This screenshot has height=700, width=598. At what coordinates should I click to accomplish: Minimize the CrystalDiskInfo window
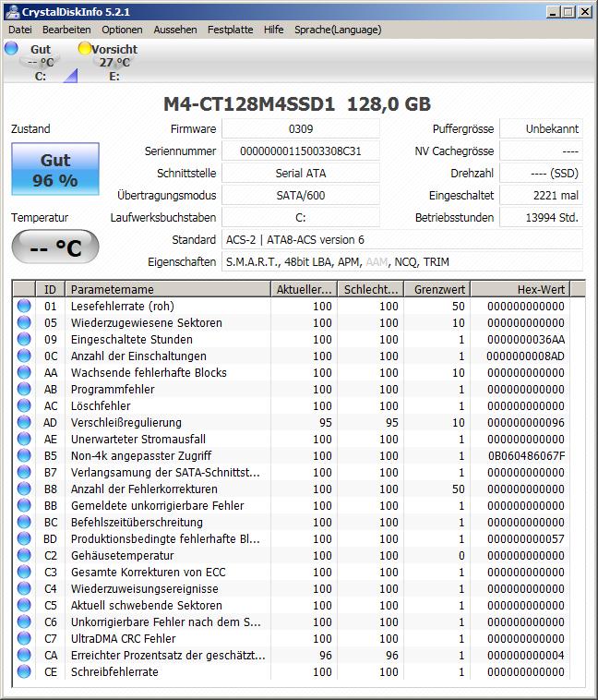pyautogui.click(x=554, y=12)
